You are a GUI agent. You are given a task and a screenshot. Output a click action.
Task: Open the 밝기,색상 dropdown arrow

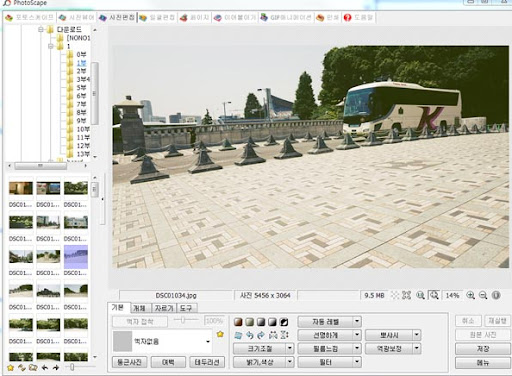[x=290, y=362]
